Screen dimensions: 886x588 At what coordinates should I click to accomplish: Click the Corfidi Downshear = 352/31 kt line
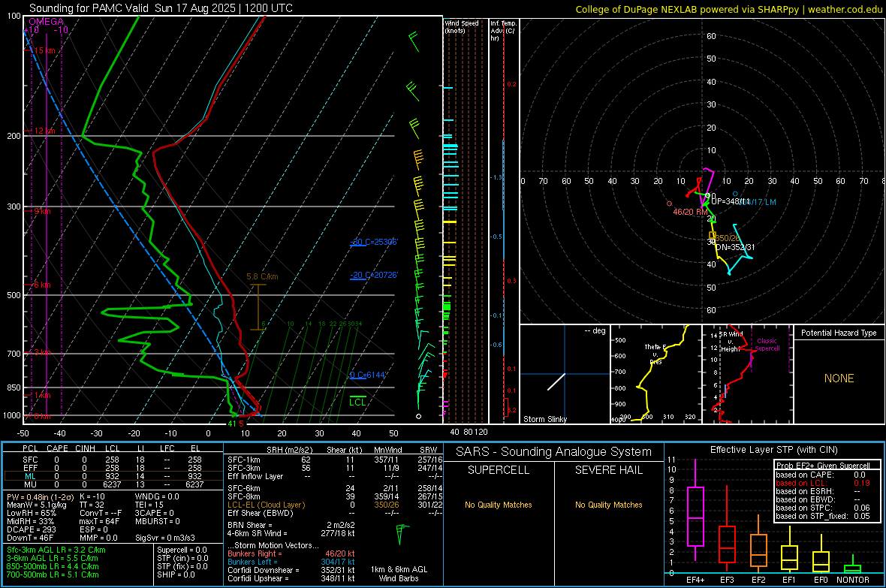pos(291,570)
